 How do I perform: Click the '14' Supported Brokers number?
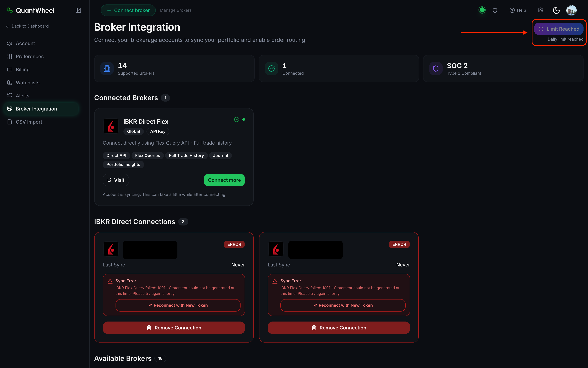122,66
